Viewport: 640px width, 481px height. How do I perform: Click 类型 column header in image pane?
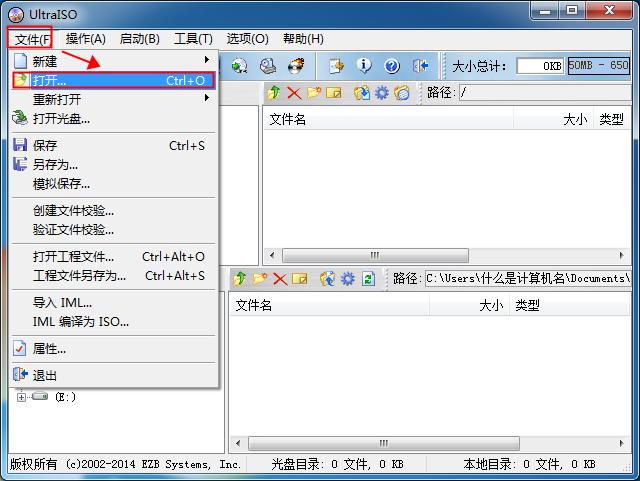[x=612, y=119]
